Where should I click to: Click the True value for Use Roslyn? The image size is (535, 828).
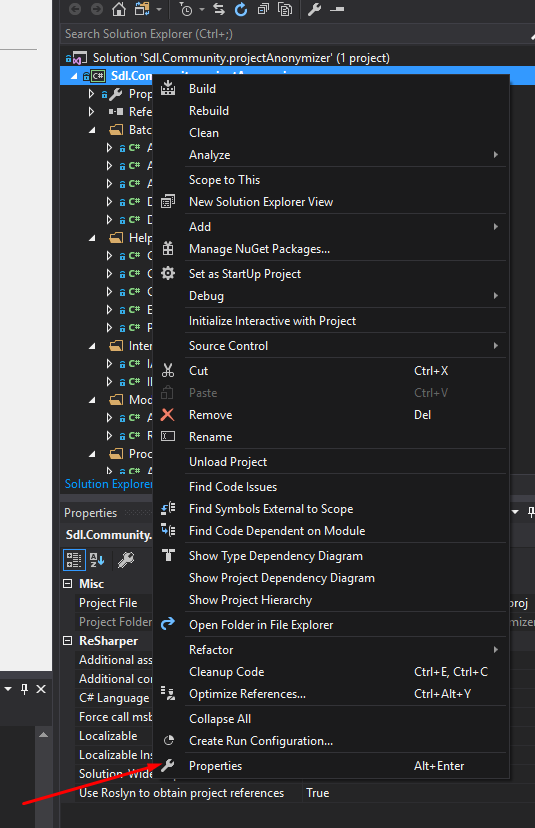point(318,793)
